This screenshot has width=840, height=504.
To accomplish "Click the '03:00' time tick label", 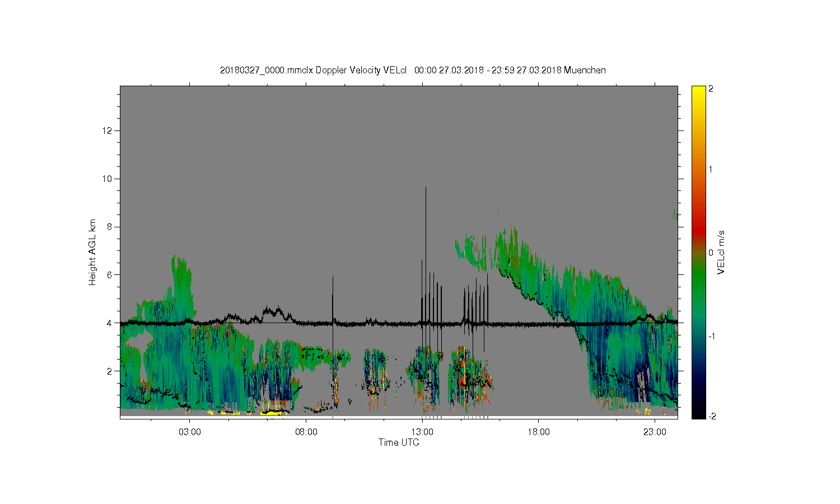I will pos(190,432).
